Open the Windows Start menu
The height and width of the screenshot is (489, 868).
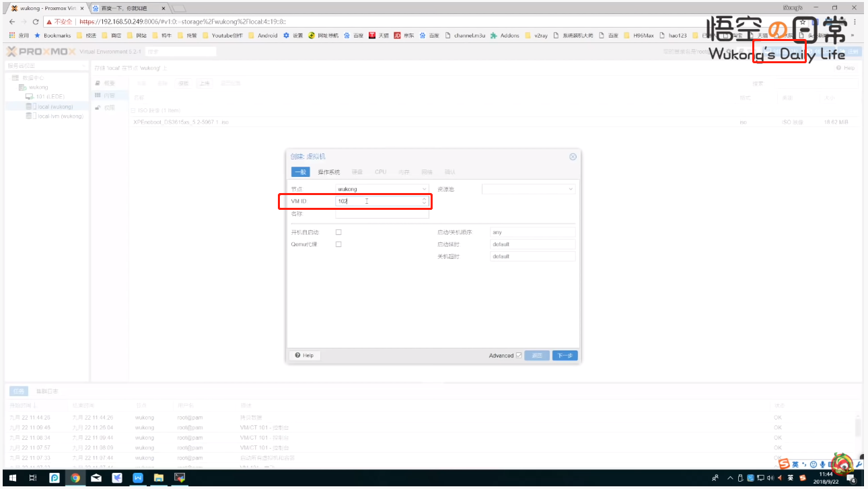pyautogui.click(x=12, y=478)
